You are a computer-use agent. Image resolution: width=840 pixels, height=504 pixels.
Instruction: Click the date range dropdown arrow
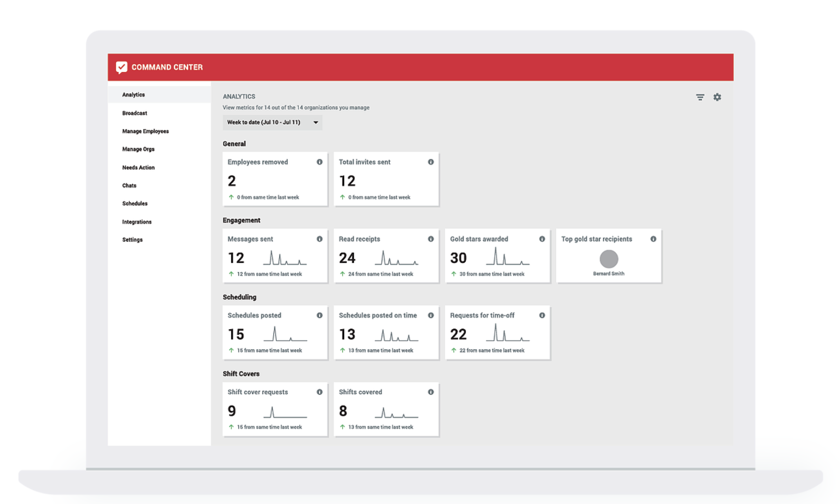point(316,122)
